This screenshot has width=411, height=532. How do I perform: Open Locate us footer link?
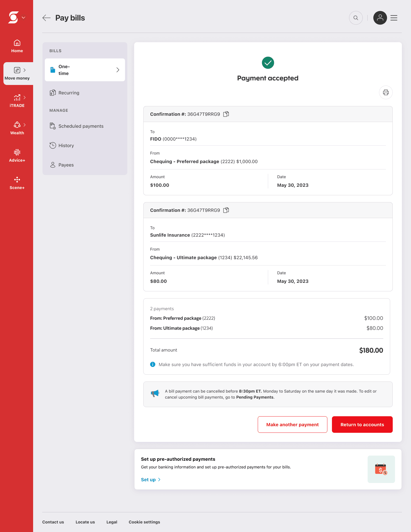click(x=85, y=522)
